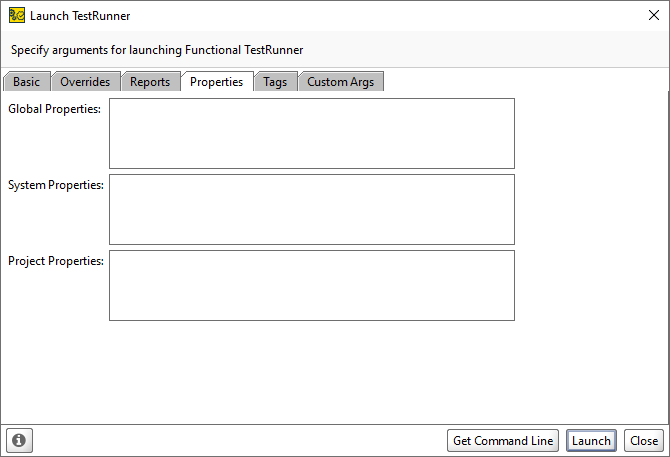The width and height of the screenshot is (670, 457).
Task: Close the dialog with the X button
Action: (x=654, y=15)
